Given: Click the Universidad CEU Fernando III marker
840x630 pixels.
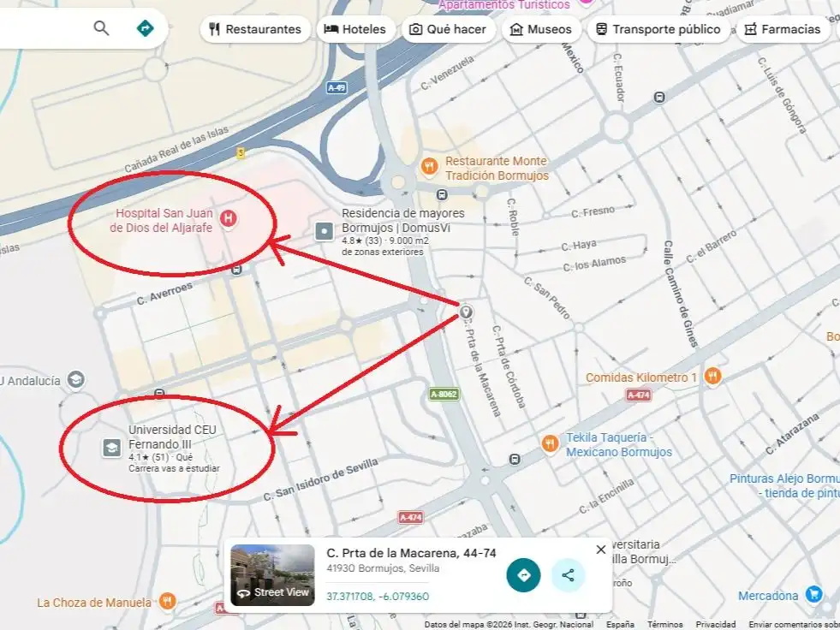Looking at the screenshot, I should [x=111, y=448].
